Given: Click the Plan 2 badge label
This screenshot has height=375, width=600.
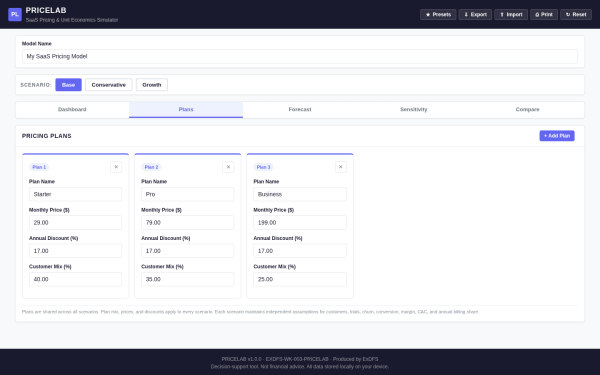Looking at the screenshot, I should pos(151,167).
